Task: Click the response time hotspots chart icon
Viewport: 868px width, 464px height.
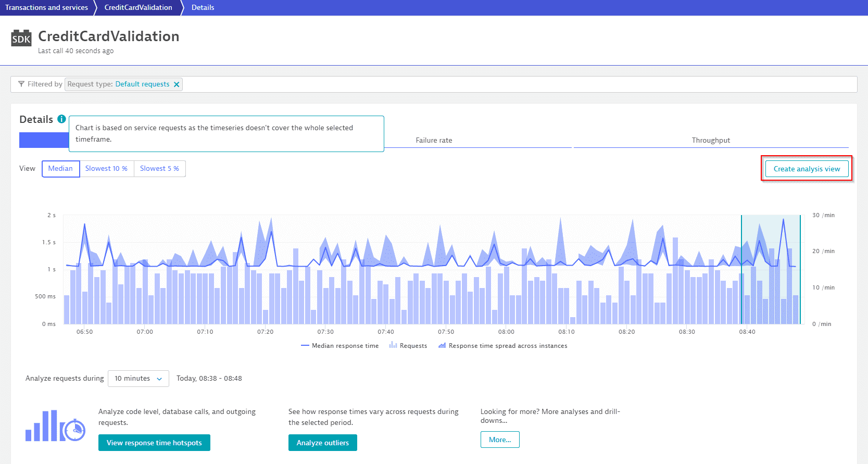Action: point(55,426)
